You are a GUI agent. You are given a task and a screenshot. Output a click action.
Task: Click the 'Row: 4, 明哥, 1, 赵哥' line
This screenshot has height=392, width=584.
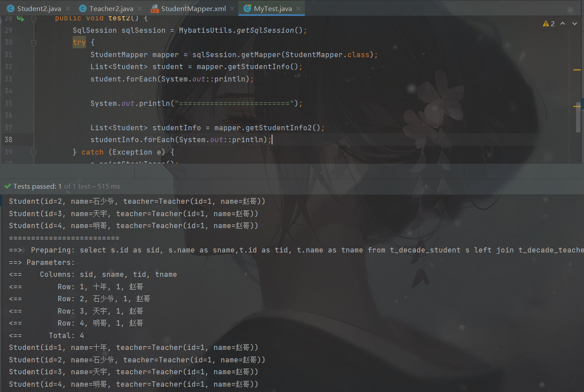tap(101, 323)
